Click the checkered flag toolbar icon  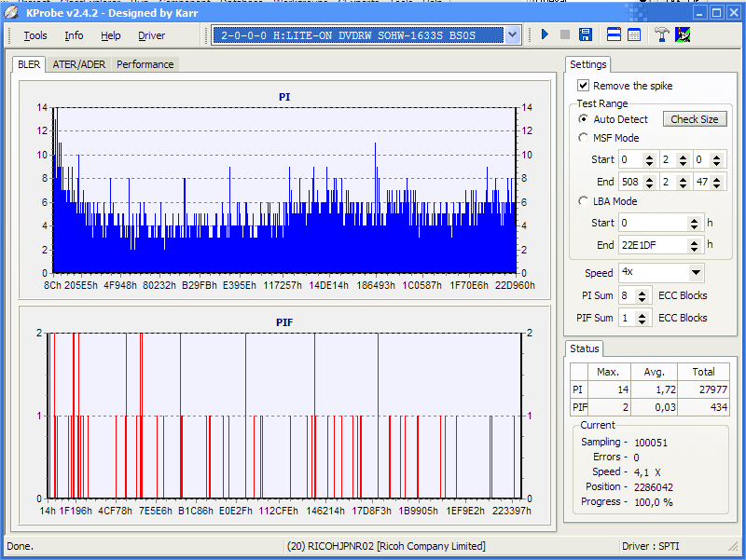(683, 34)
